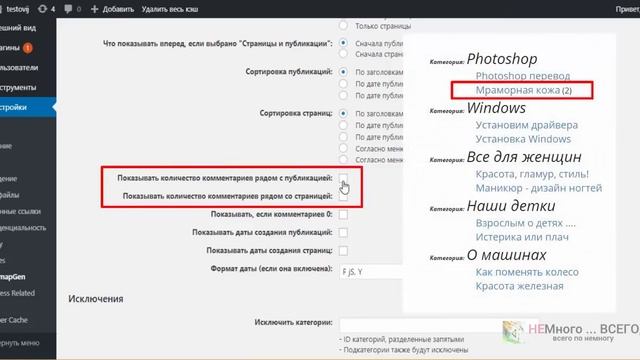Click the Сортировка страниц label
Viewport: 640px width, 360px height.
point(296,113)
